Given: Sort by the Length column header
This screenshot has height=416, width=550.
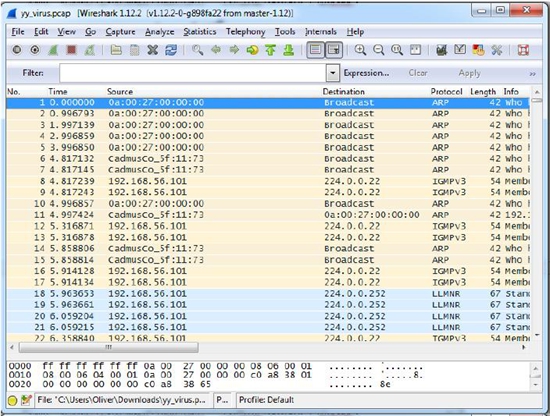Looking at the screenshot, I should tap(483, 92).
